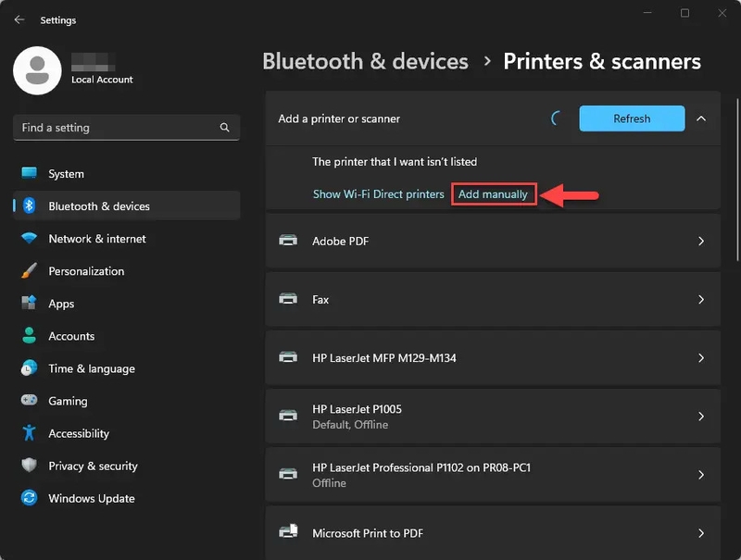
Task: Type in the Find a setting box
Action: [116, 128]
